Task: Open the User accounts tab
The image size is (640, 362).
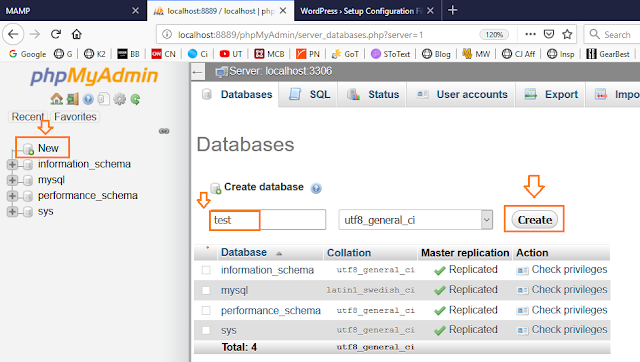Action: click(461, 94)
